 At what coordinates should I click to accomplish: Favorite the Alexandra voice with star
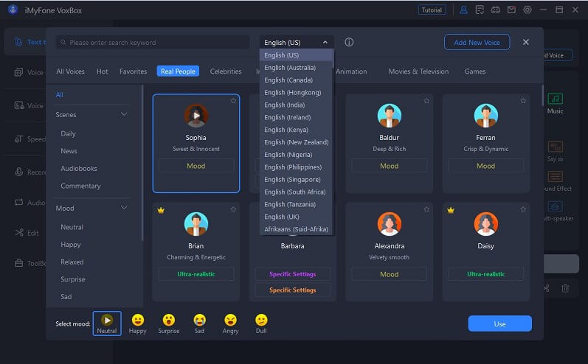(426, 209)
